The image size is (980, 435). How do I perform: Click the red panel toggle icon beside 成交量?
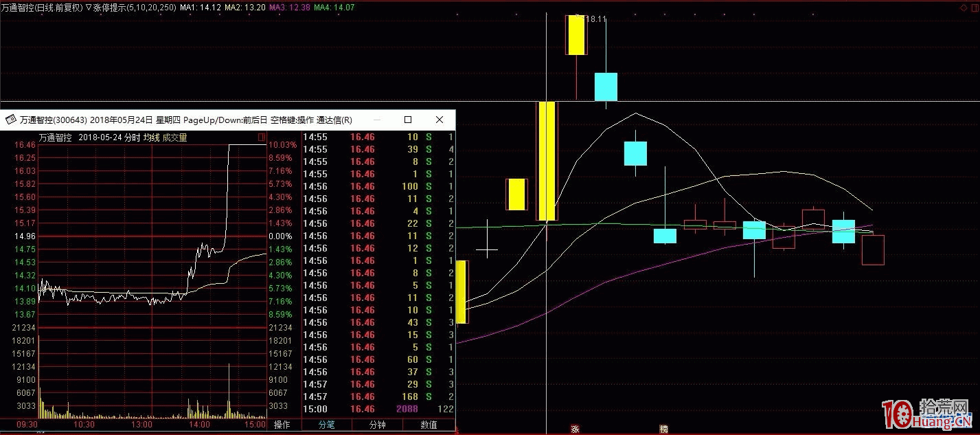click(261, 137)
